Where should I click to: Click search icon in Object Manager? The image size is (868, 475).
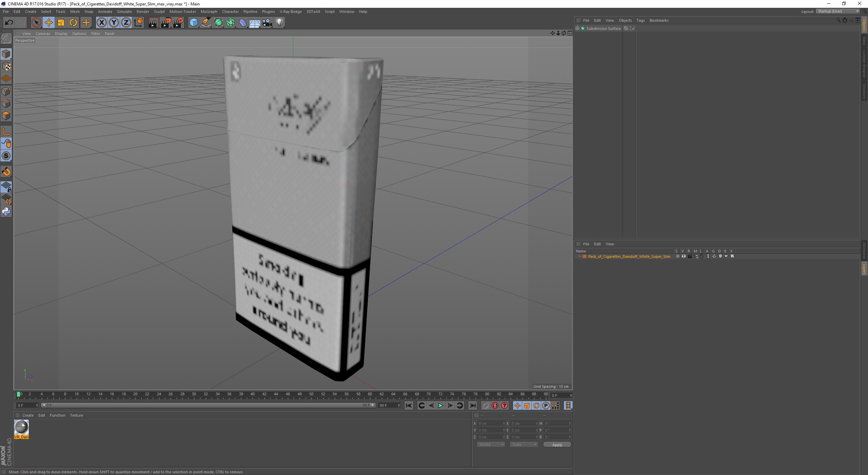click(839, 20)
